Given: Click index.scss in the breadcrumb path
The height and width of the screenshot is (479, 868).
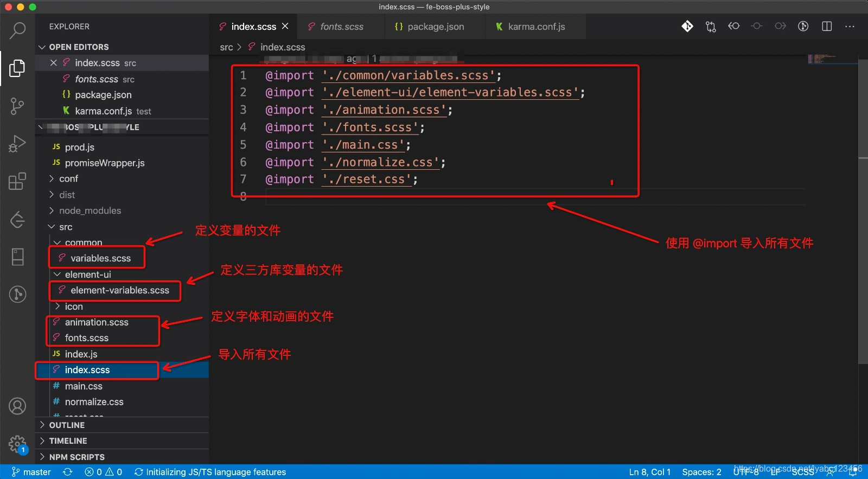Looking at the screenshot, I should coord(283,47).
